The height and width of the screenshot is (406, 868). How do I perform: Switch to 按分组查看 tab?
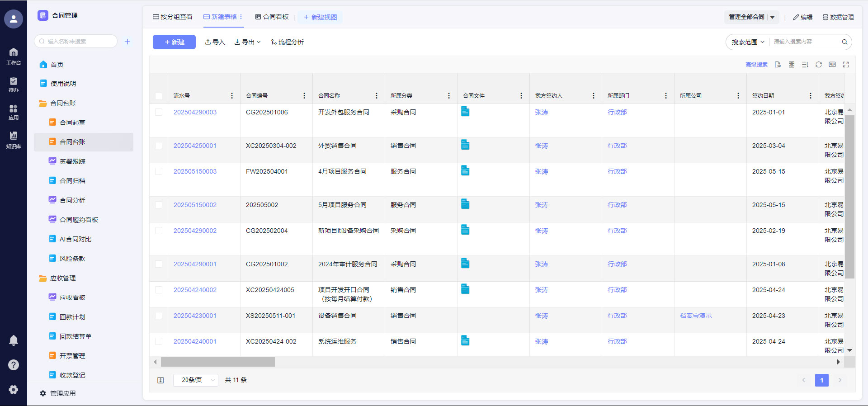click(173, 17)
